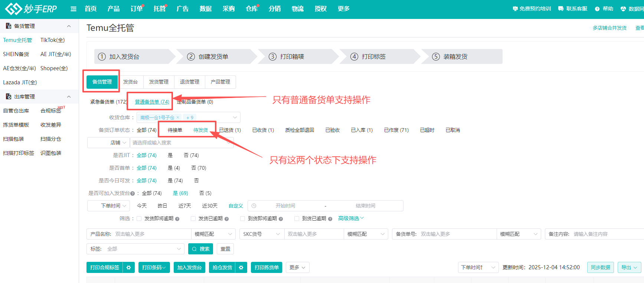
Task: Open 模糊匹配 dropdown after 备货单号
Action: point(519,234)
